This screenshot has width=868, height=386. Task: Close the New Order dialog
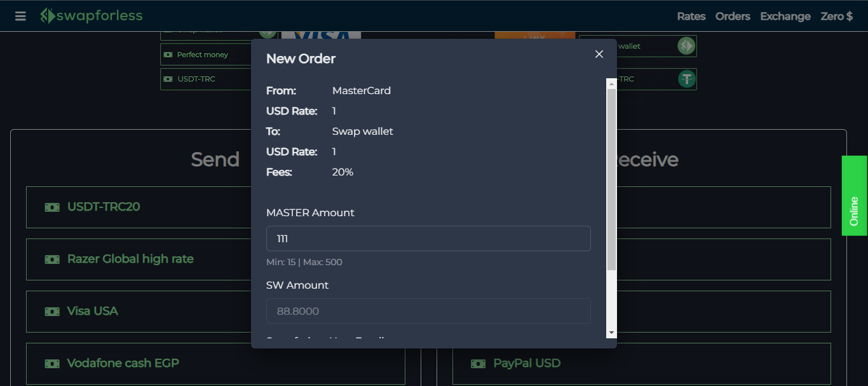pos(599,54)
